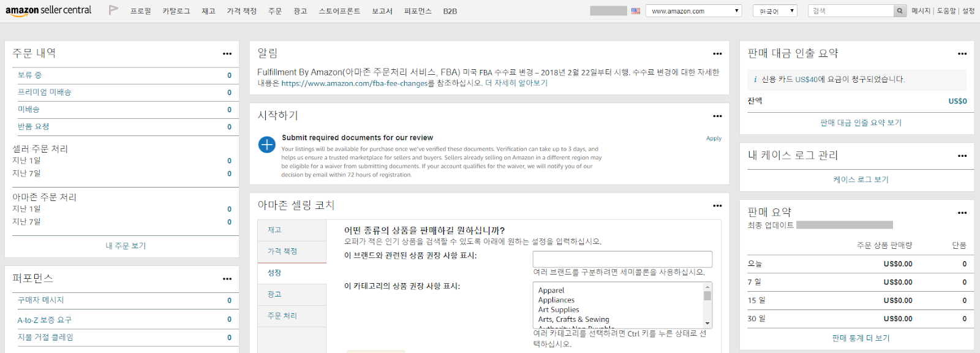980x353 pixels.
Task: Open the A-to-Z 보증 요구 link
Action: (44, 320)
